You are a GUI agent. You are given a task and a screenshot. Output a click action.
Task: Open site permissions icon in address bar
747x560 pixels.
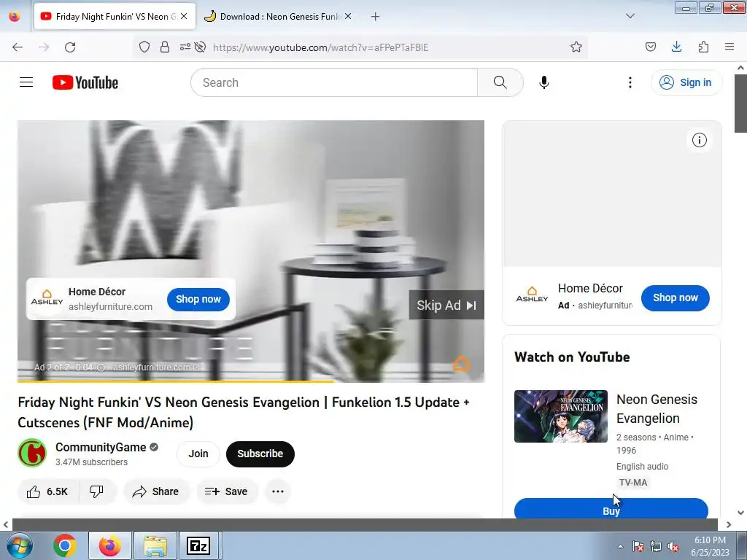point(185,47)
